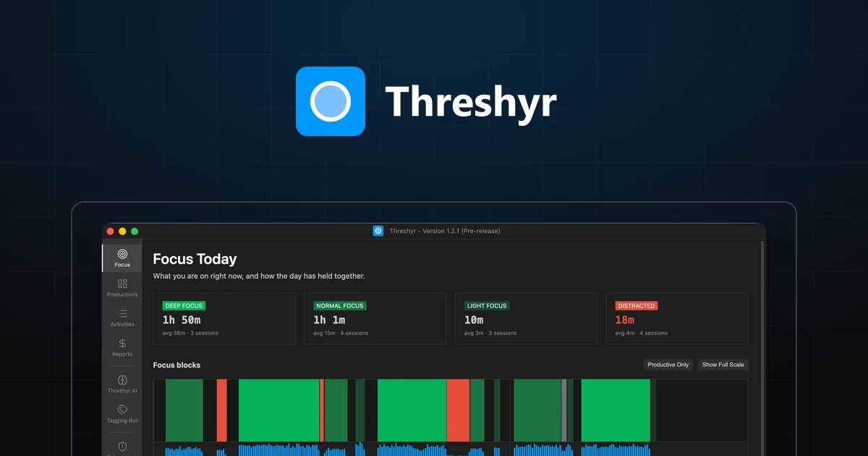Click the NORMAL FOCUS label
The height and width of the screenshot is (456, 868).
tap(340, 305)
